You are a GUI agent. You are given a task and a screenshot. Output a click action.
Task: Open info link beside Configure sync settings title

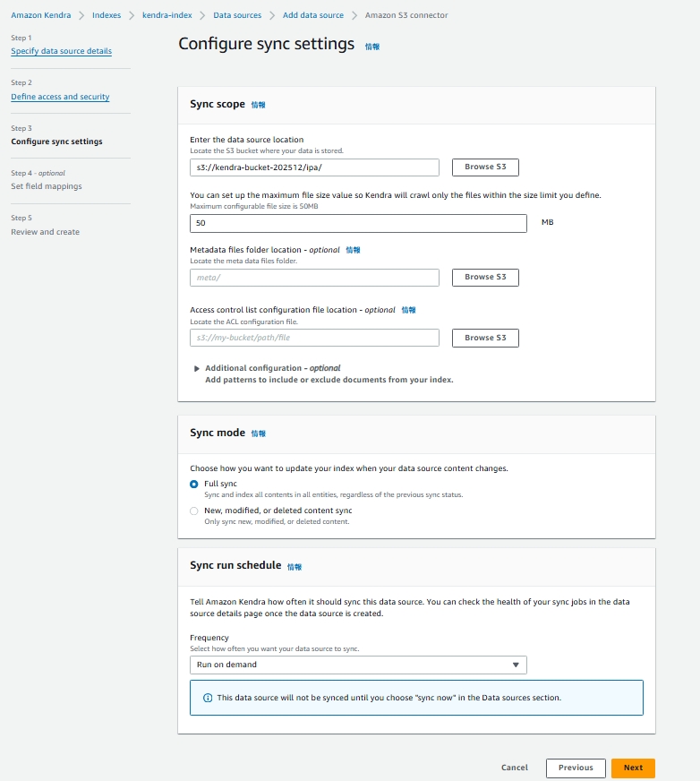coord(371,47)
